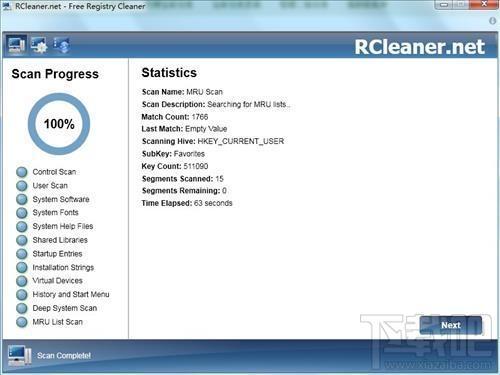This screenshot has height=375, width=500.
Task: Minimize the RCleaner window
Action: pos(445,5)
